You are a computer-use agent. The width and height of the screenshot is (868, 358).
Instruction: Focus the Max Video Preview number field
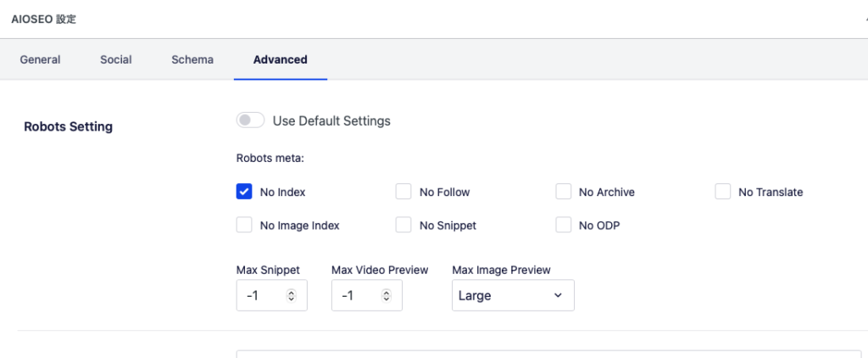point(367,295)
